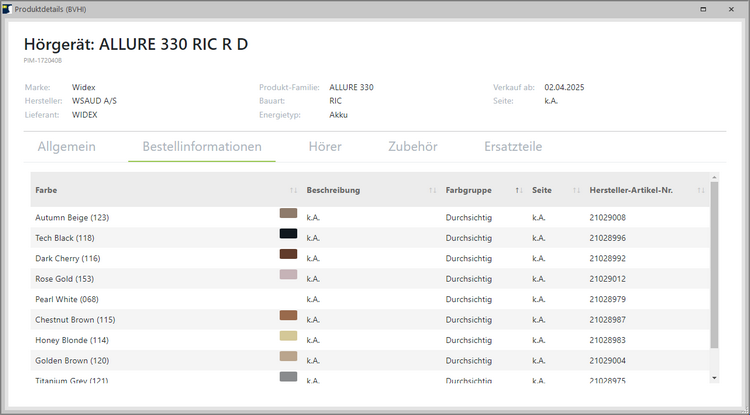Click the Golden Brown color swatch

pos(288,357)
